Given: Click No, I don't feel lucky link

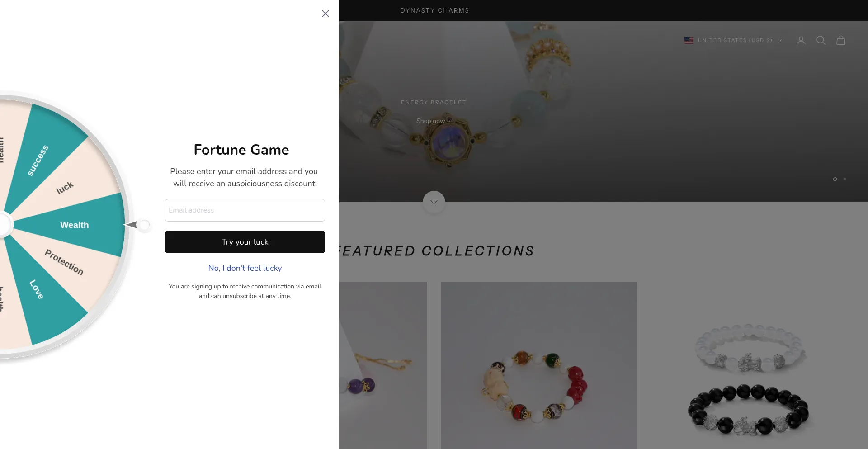Looking at the screenshot, I should coord(245,268).
